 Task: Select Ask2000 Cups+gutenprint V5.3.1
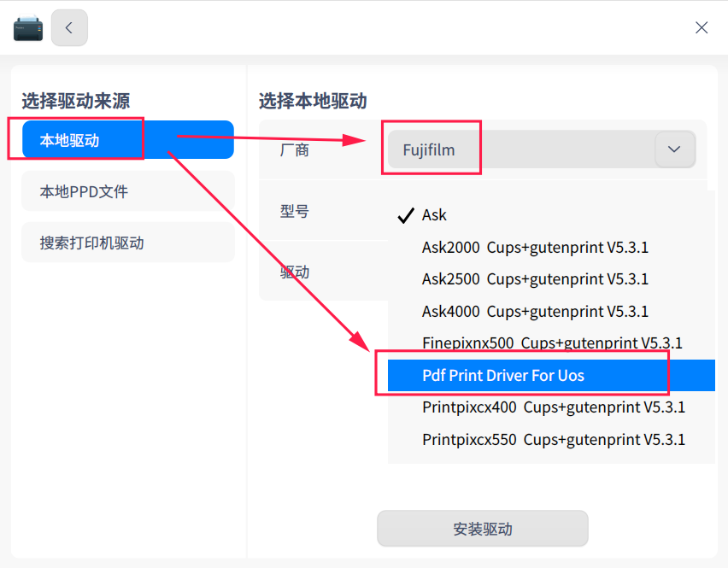click(x=551, y=248)
